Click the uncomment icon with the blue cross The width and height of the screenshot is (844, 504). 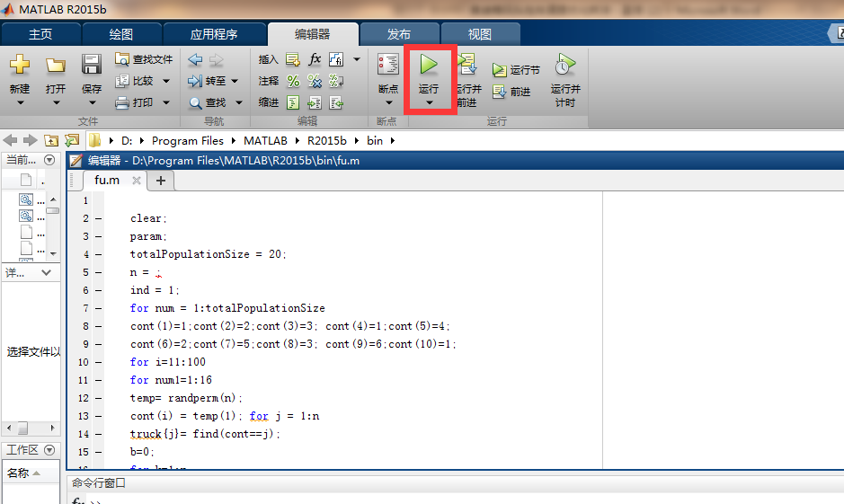click(x=315, y=81)
